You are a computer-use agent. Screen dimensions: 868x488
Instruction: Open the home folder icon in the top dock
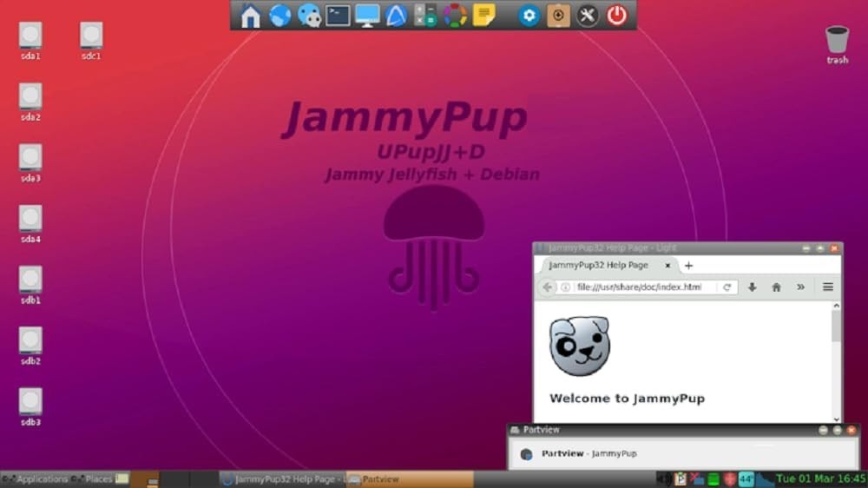[251, 16]
